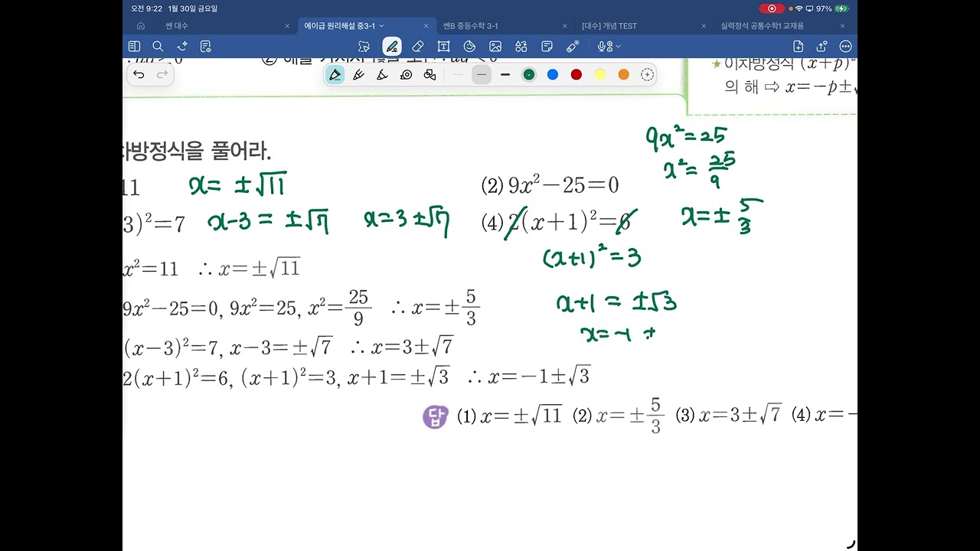Select the lasso selection tool
Viewport: 980px width, 551px height.
pos(364,47)
